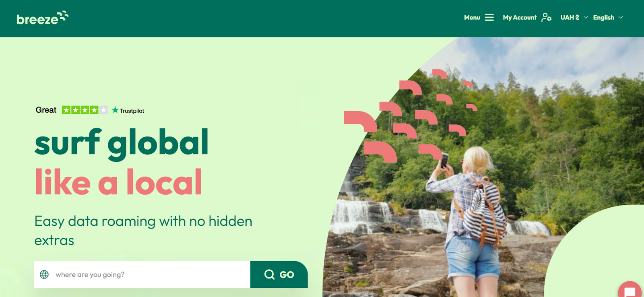This screenshot has width=644, height=297.
Task: Click the Trustpilot star logo
Action: point(115,110)
